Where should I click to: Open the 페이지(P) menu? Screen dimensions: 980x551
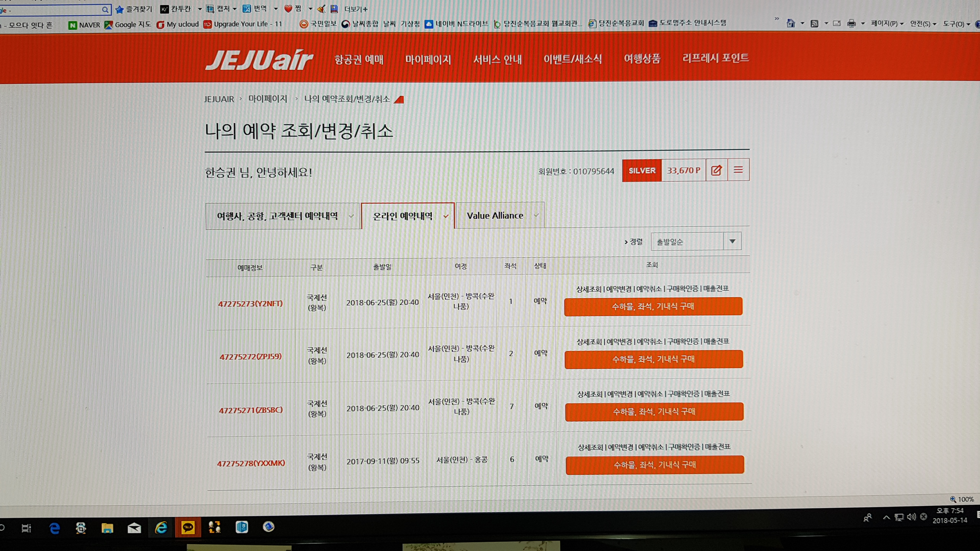pos(887,24)
